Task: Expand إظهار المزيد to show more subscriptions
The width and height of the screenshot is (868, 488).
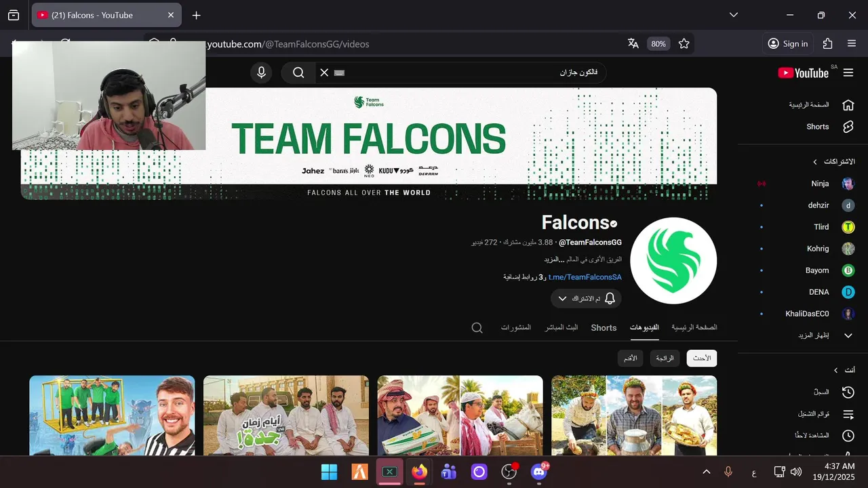Action: [x=812, y=335]
